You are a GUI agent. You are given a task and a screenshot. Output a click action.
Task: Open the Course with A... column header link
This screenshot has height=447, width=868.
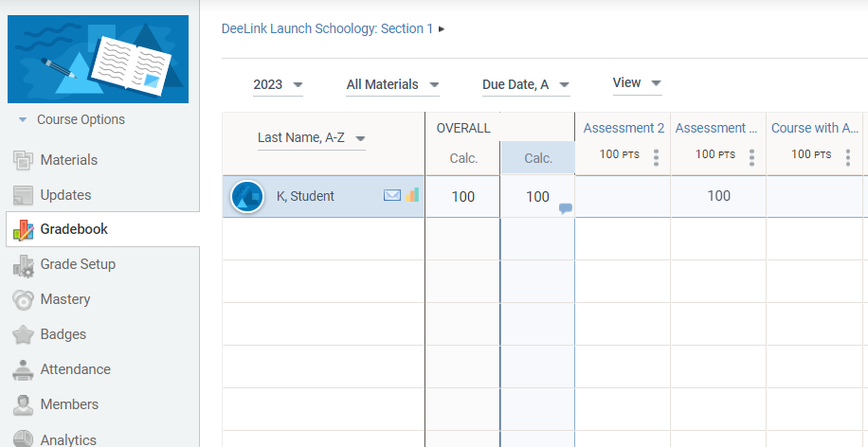point(814,128)
